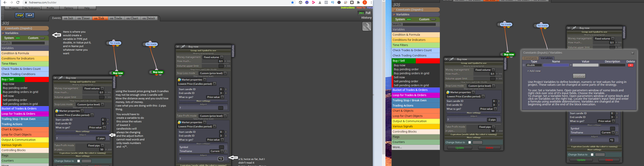Click the .mq4 export button
Image resolution: width=644 pixels, height=166 pixels.
pyautogui.click(x=19, y=15)
